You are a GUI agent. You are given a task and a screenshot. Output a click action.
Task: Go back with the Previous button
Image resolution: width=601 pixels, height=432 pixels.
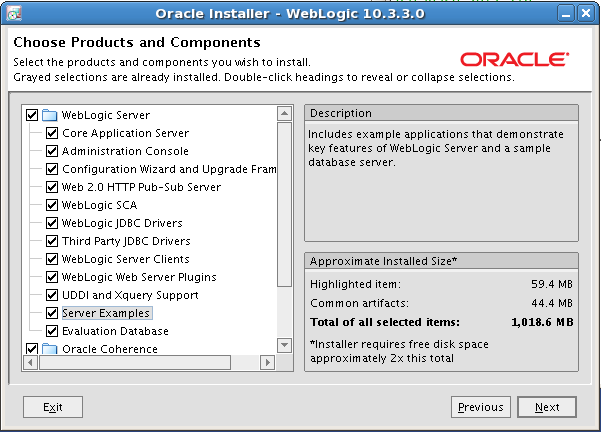pyautogui.click(x=481, y=407)
